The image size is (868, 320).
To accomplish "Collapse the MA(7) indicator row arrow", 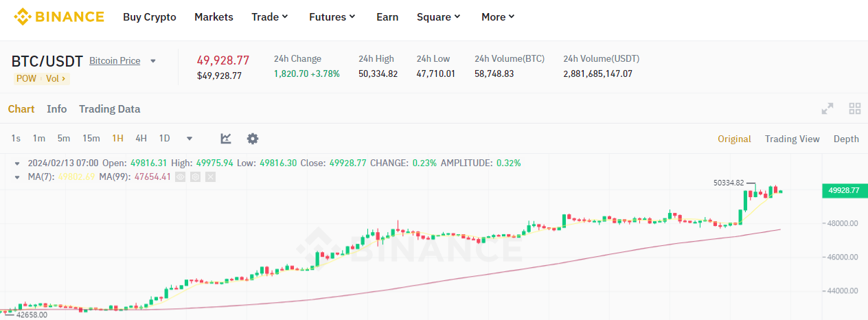I will pyautogui.click(x=17, y=177).
